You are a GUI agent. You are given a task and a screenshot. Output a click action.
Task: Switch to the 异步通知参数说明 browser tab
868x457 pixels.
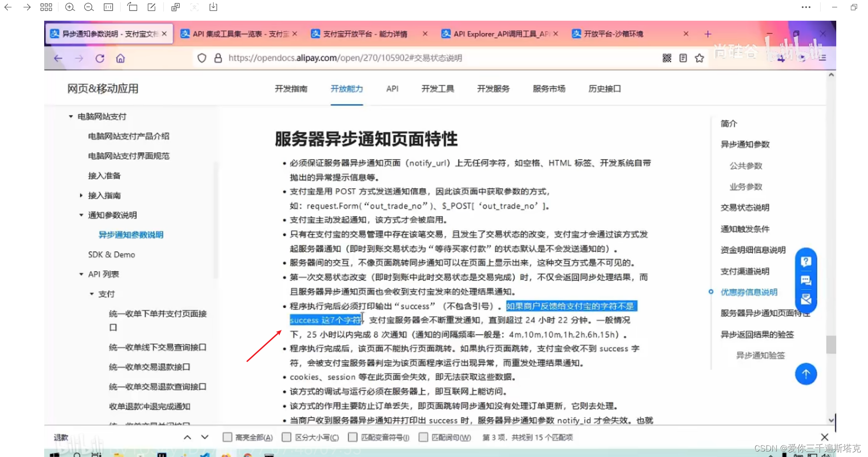[x=109, y=34]
